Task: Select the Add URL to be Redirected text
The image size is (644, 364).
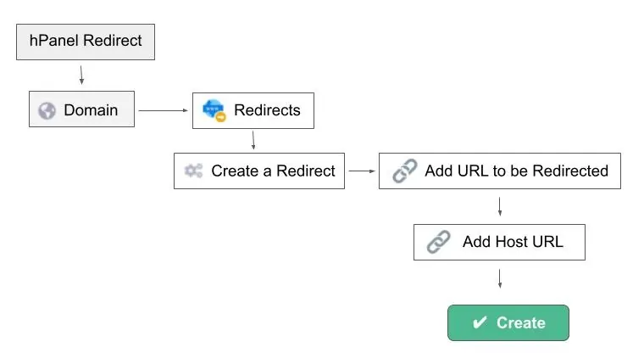Action: pos(516,171)
